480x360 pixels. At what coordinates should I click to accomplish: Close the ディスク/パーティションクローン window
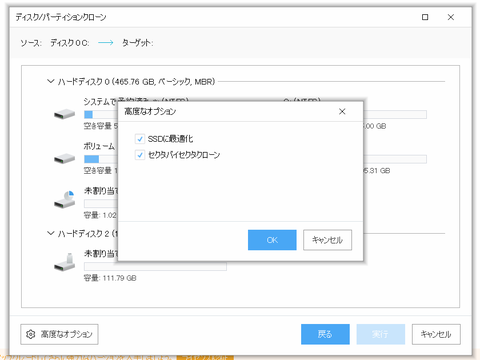(451, 17)
